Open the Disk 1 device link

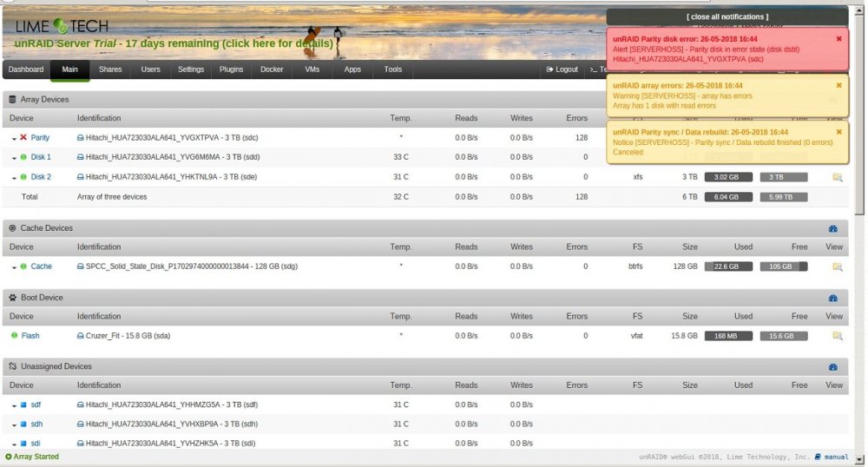41,157
